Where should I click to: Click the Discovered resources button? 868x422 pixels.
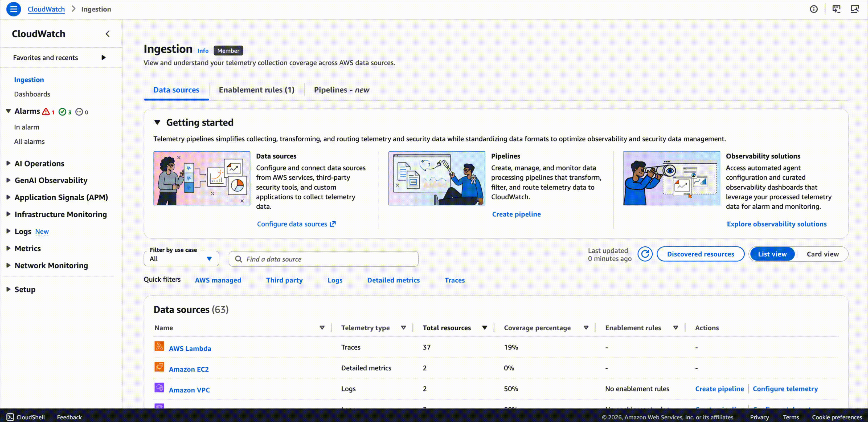700,254
